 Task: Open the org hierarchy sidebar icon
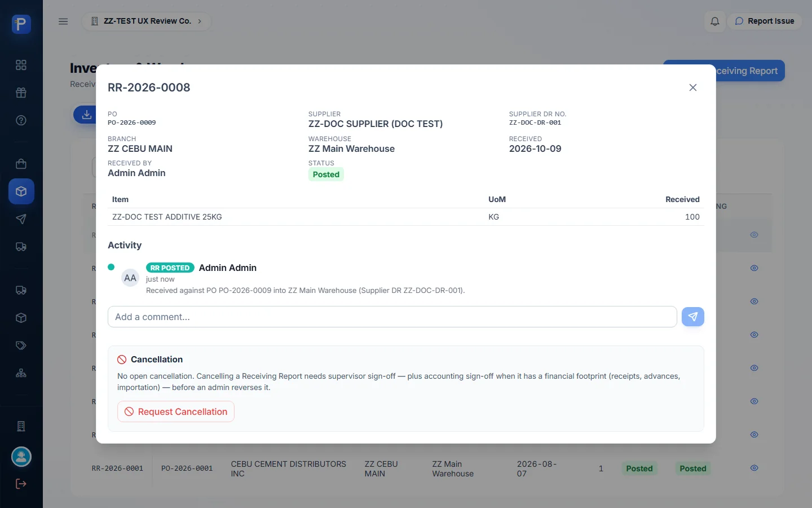pos(21,373)
